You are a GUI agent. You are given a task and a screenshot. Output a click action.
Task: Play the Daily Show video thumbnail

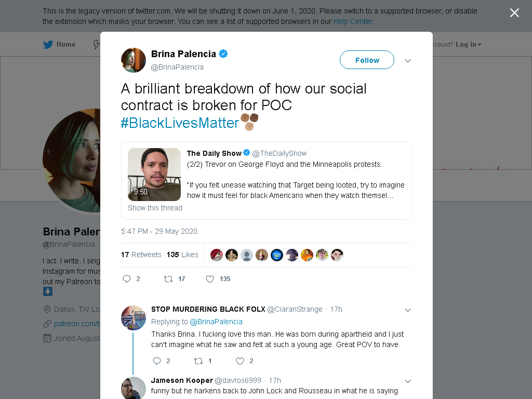pyautogui.click(x=154, y=175)
